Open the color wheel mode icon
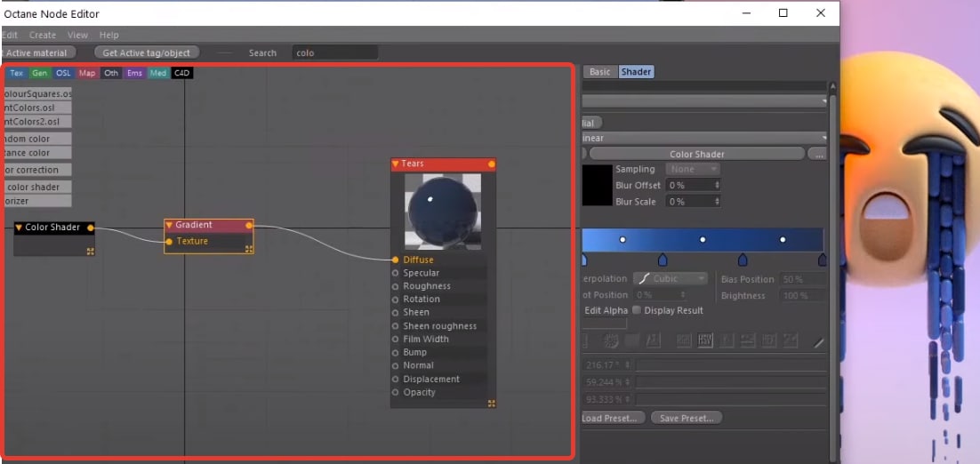The height and width of the screenshot is (464, 980). pyautogui.click(x=611, y=340)
